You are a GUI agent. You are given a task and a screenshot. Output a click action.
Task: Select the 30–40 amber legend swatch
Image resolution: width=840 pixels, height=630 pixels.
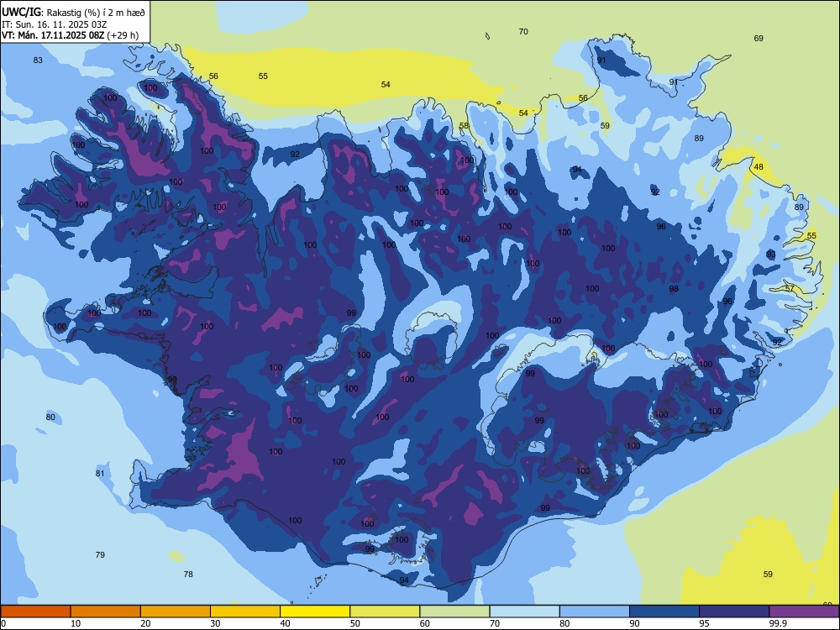coord(245,612)
